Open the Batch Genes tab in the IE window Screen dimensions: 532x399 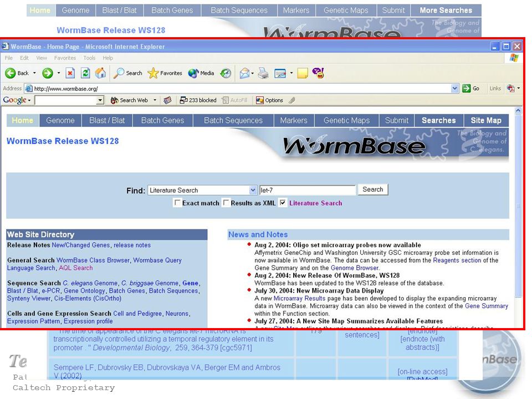162,120
